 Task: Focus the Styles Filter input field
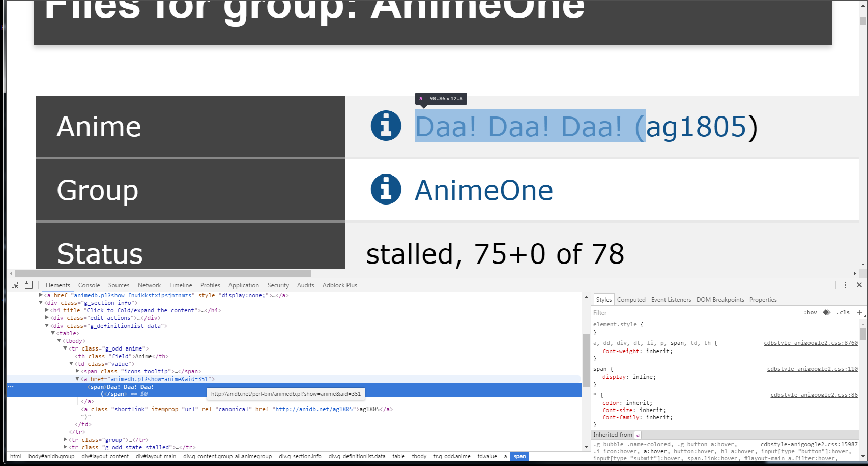click(x=692, y=313)
